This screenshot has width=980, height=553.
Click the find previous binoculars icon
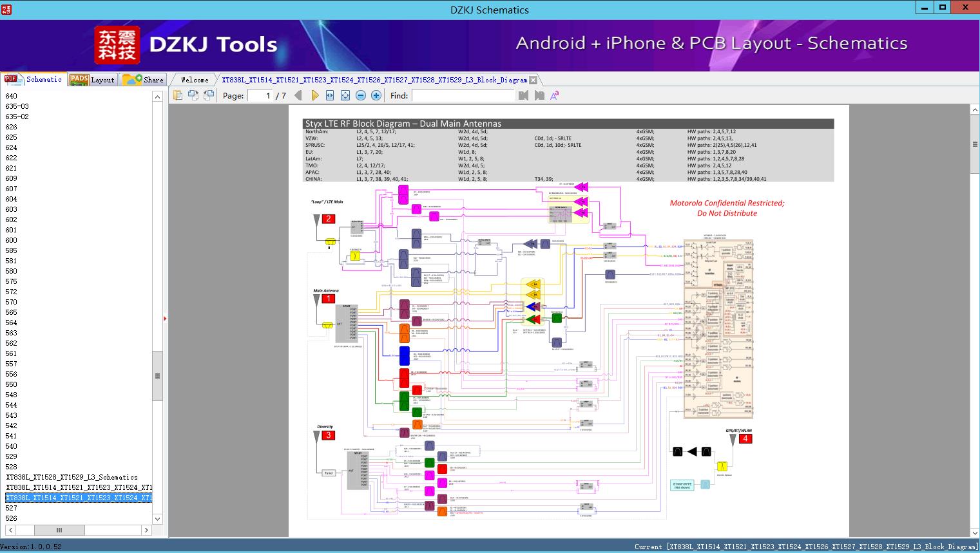tap(523, 95)
